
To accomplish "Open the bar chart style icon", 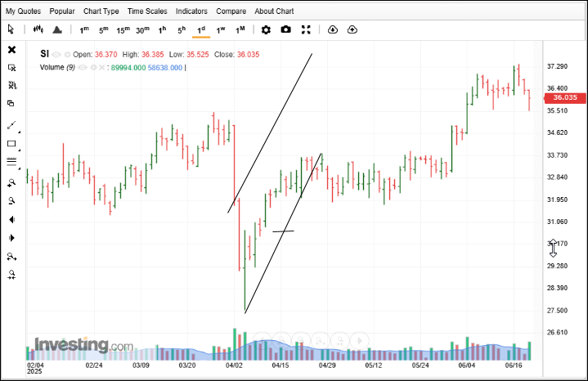I will coord(38,29).
